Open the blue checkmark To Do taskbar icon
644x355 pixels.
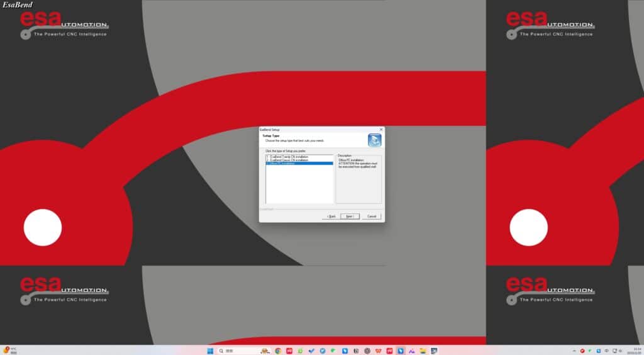(x=311, y=351)
